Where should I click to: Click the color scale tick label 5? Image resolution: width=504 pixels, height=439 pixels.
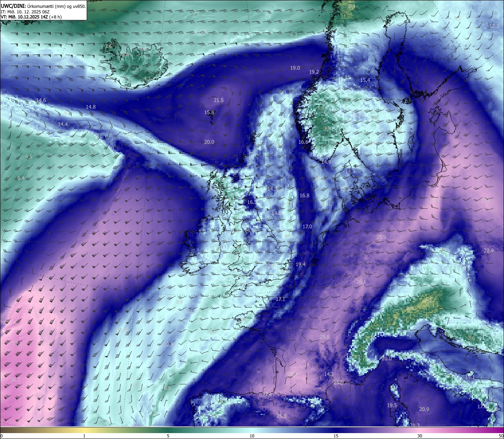point(168,436)
